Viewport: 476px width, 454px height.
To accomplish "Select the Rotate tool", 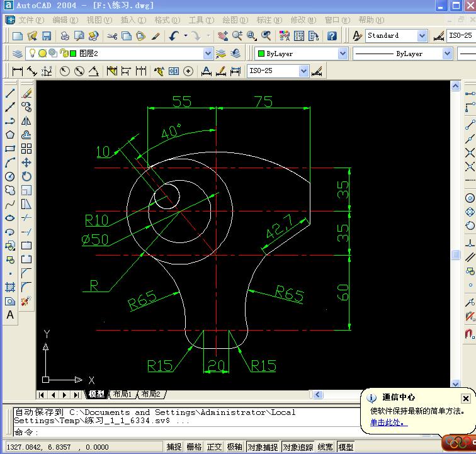I will pos(26,176).
